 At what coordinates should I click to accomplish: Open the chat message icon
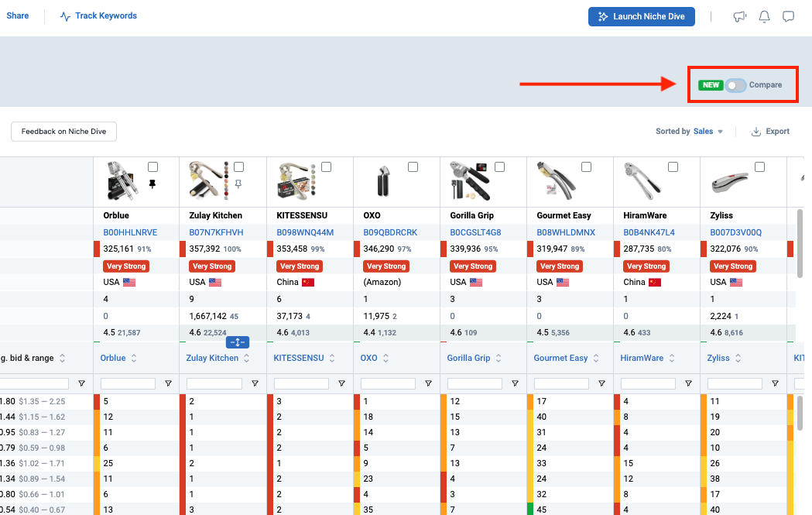tap(788, 16)
